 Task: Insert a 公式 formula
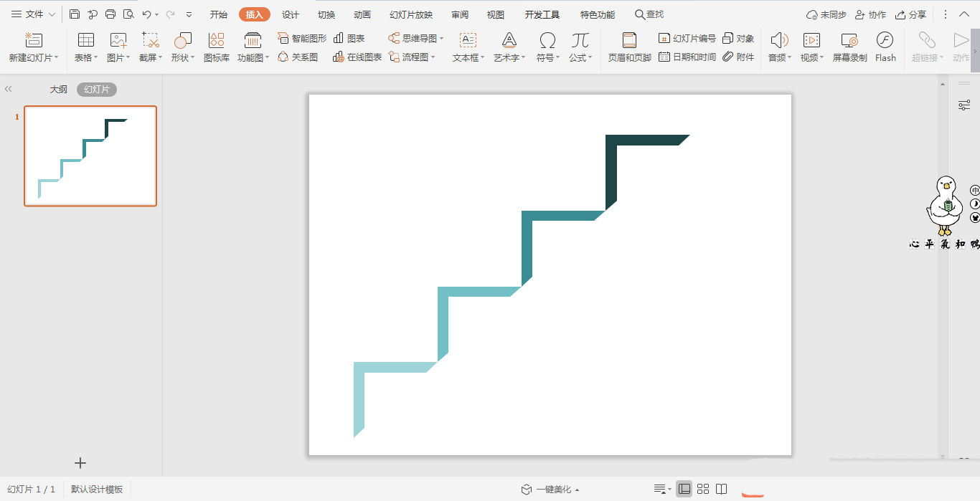pyautogui.click(x=580, y=47)
